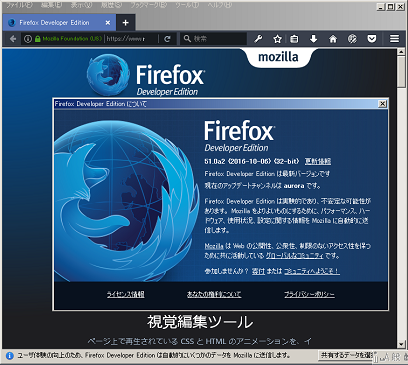Click into the URL address field
This screenshot has width=408, height=365.
(131, 39)
